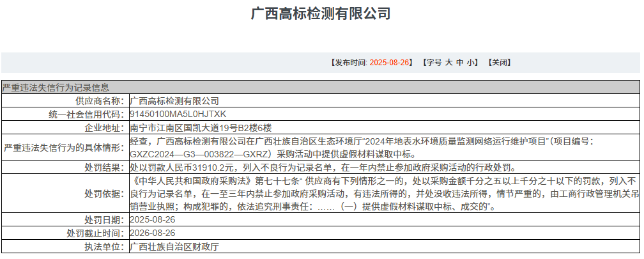Set font size to small (小)
The width and height of the screenshot is (644, 259).
click(470, 63)
